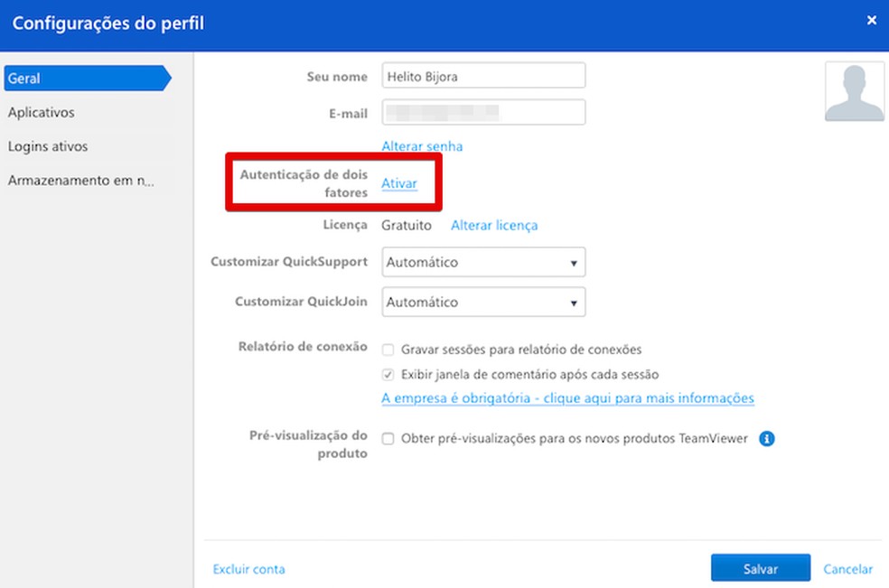This screenshot has width=889, height=588.
Task: Select the Geral tab in sidebar
Action: [x=86, y=79]
